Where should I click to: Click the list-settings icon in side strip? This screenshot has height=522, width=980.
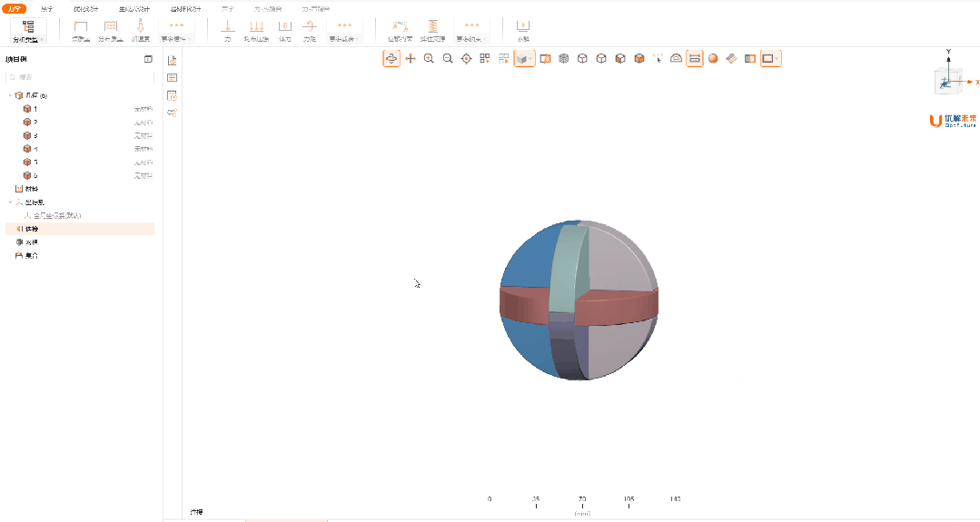coord(172,77)
